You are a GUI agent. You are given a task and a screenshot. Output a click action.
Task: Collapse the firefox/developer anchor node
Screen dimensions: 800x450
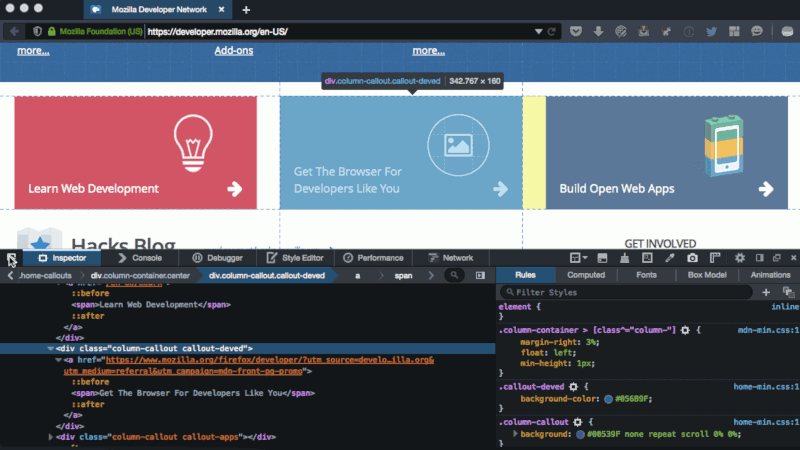tap(58, 360)
